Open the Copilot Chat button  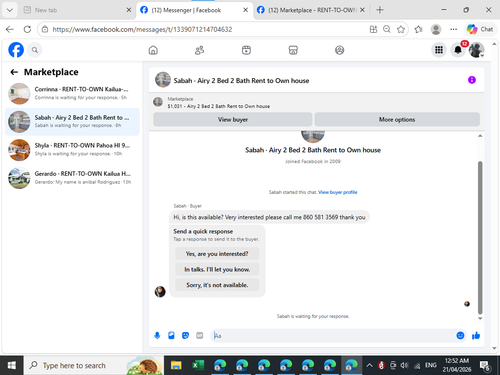(480, 29)
